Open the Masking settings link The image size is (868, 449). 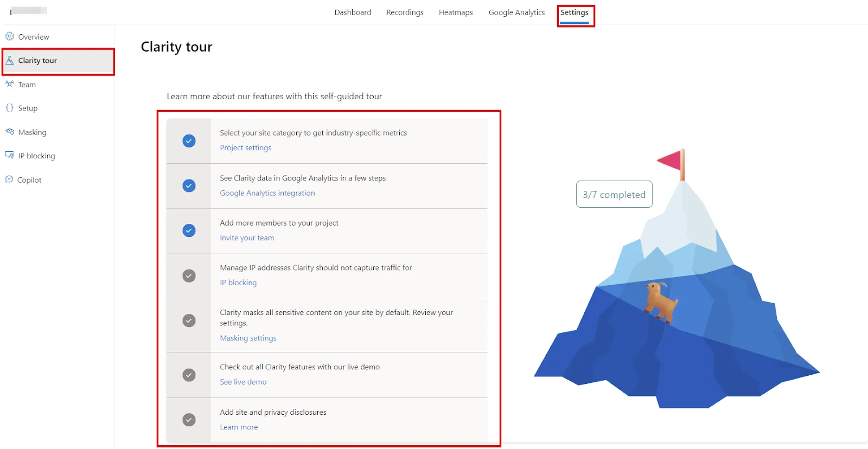[x=248, y=338]
